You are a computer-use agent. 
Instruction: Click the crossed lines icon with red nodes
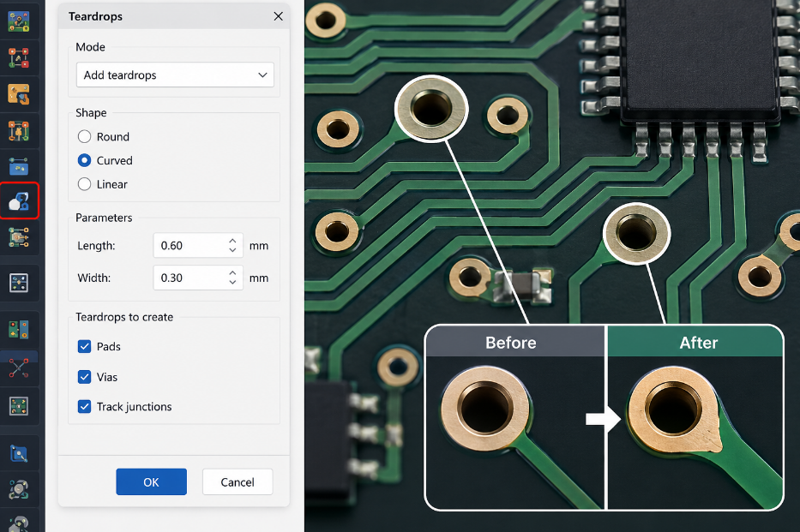[19, 368]
